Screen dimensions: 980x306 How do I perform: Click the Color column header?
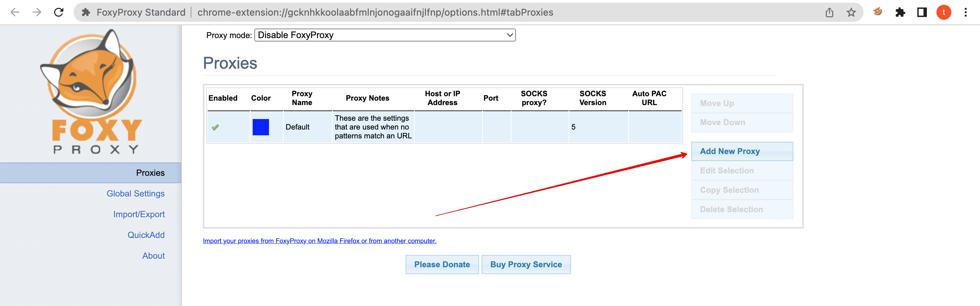(x=260, y=98)
